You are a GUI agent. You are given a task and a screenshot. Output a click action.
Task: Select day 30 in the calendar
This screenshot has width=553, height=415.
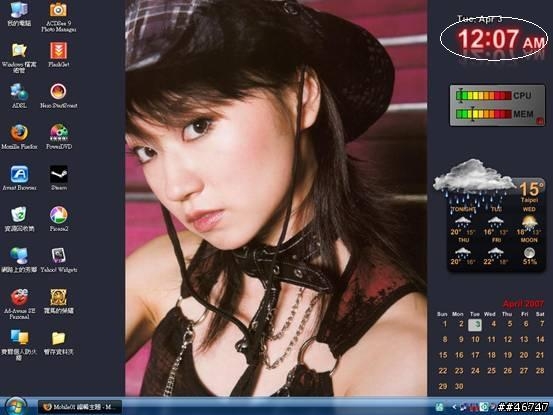tap(459, 386)
